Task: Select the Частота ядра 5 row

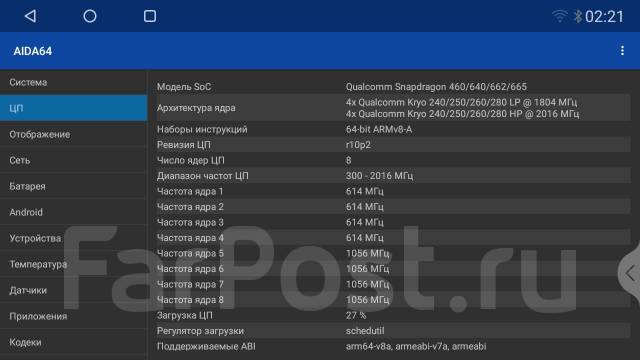Action: click(x=393, y=253)
